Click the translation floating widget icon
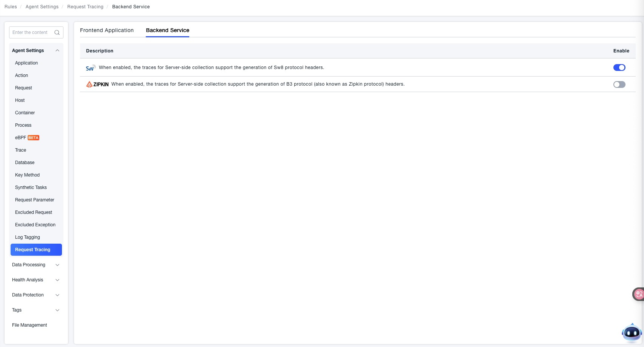Screen dimensions: 644x347 [x=638, y=294]
